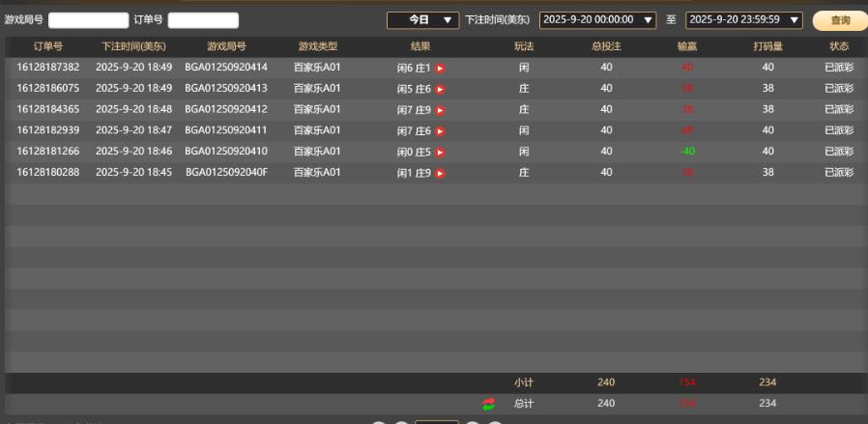The image size is (868, 424).
Task: Open the 今日 date range dropdown
Action: click(x=423, y=20)
